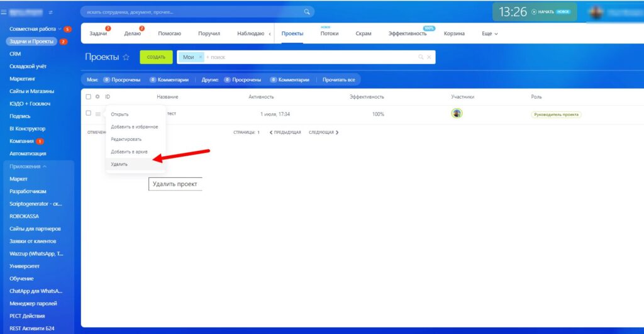Expand the Еще dropdown in the top menu
This screenshot has width=644, height=334.
pos(489,34)
